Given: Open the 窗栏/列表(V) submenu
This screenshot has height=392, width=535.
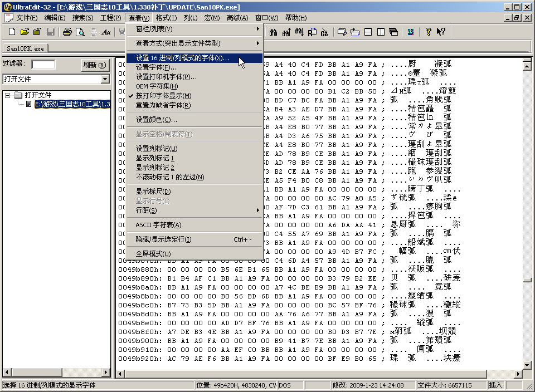Looking at the screenshot, I should click(x=194, y=29).
